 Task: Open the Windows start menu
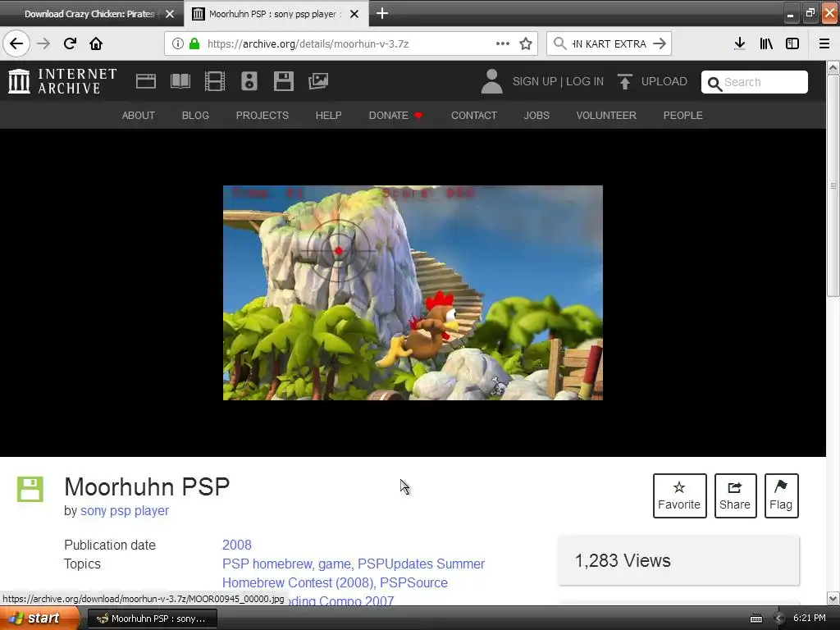click(x=40, y=619)
